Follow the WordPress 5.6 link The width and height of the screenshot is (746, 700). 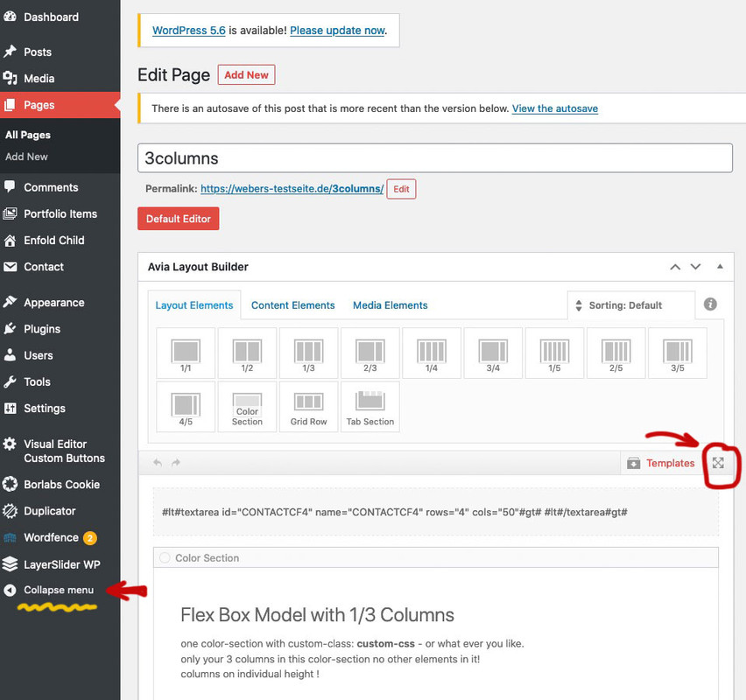pyautogui.click(x=189, y=31)
